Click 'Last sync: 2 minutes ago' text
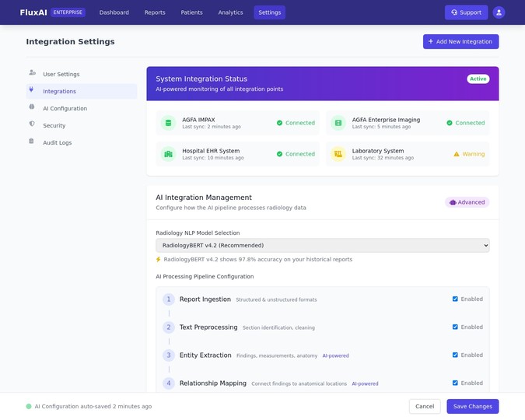 point(212,127)
